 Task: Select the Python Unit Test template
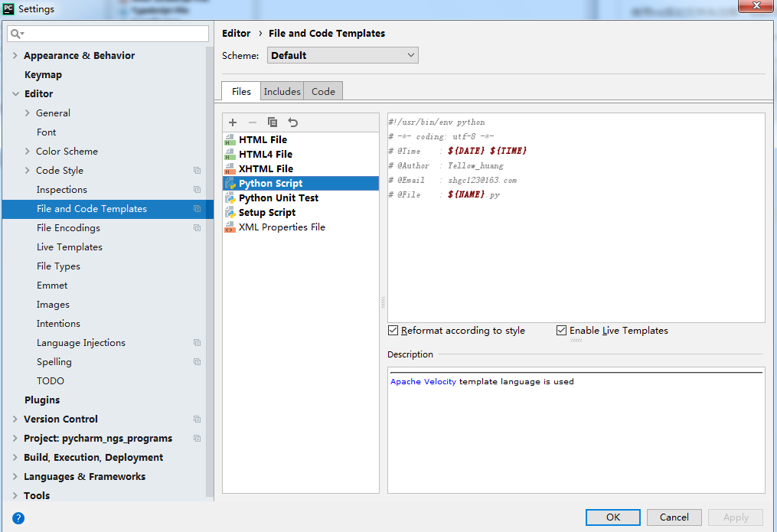(x=301, y=198)
